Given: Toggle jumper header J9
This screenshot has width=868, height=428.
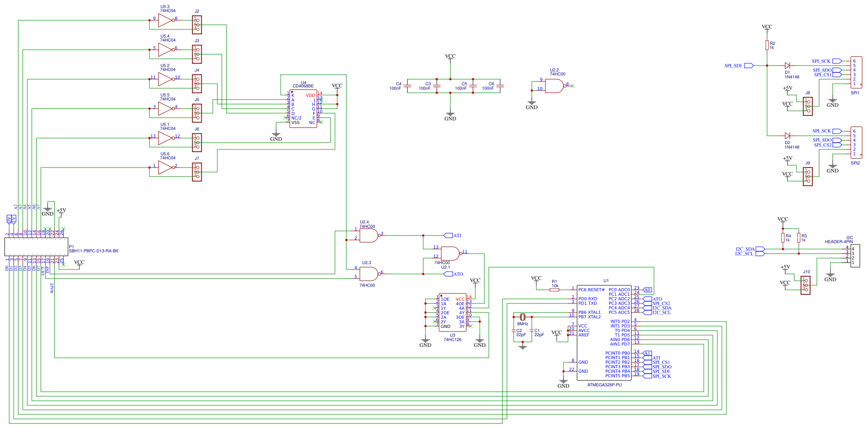Looking at the screenshot, I should [807, 177].
